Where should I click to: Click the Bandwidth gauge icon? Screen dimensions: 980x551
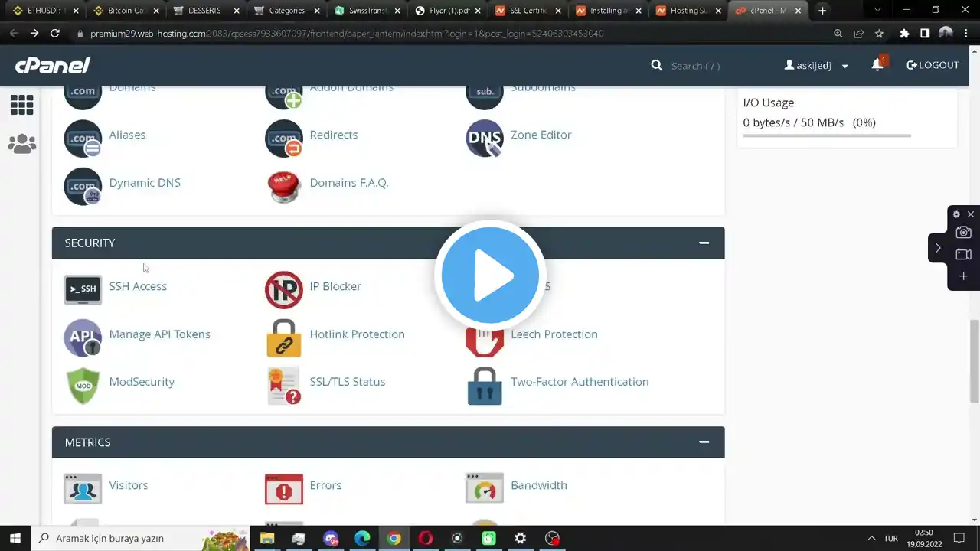(485, 488)
